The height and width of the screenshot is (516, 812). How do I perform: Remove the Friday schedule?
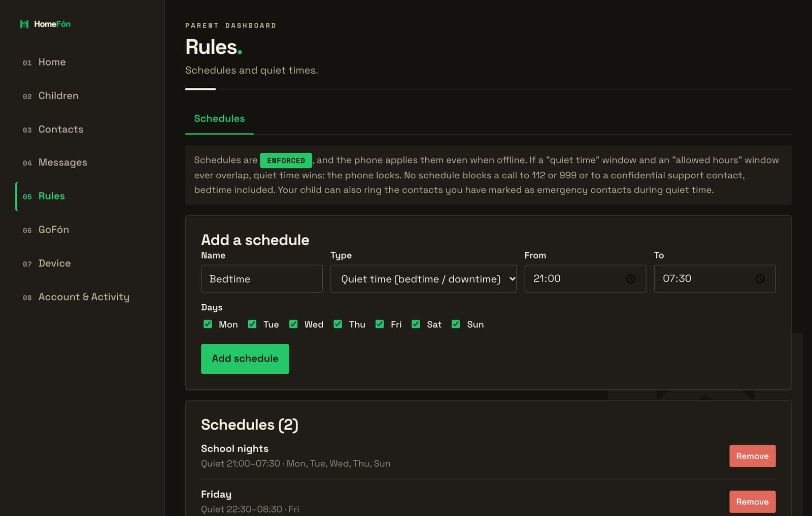point(752,502)
